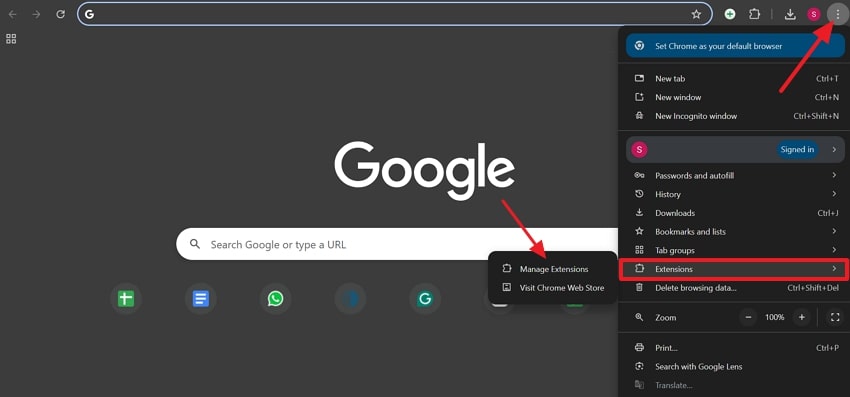The width and height of the screenshot is (850, 397).
Task: Expand Passwords and autofill submenu
Action: tap(734, 175)
